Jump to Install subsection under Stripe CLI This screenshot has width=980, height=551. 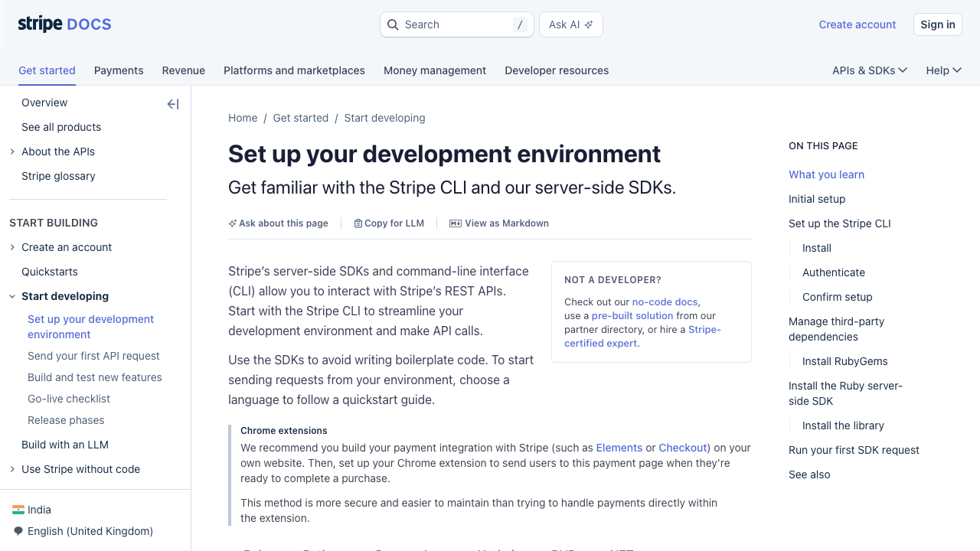pyautogui.click(x=817, y=248)
